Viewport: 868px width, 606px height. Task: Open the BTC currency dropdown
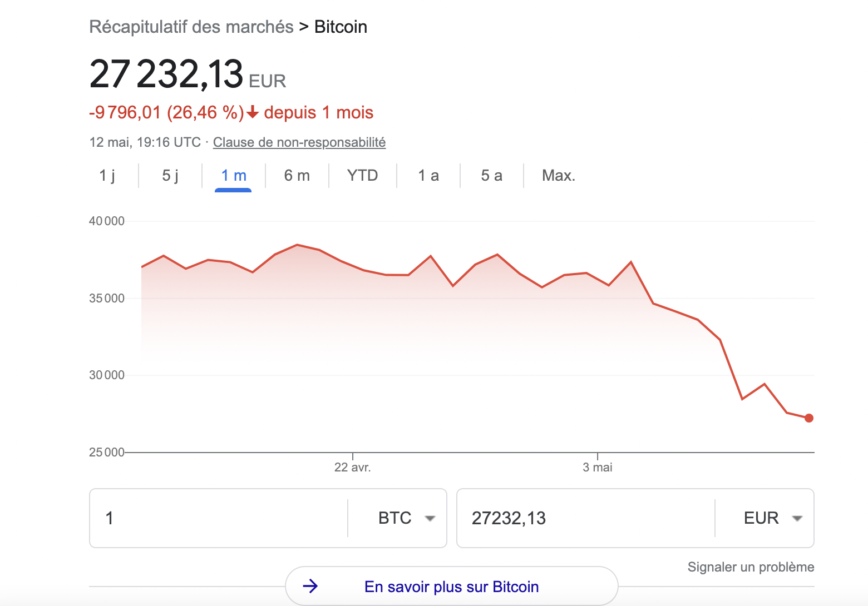click(x=406, y=518)
